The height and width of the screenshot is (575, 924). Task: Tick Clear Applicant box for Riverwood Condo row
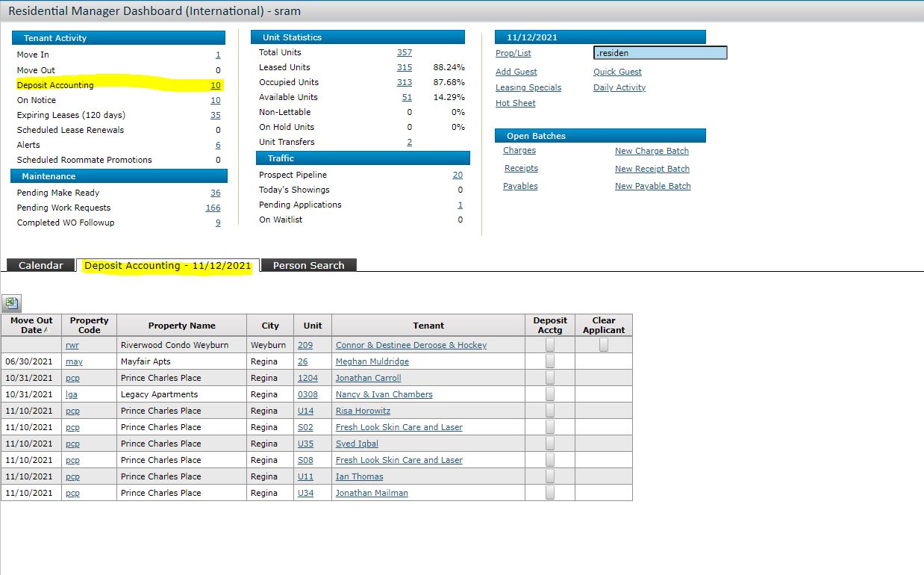coord(604,345)
